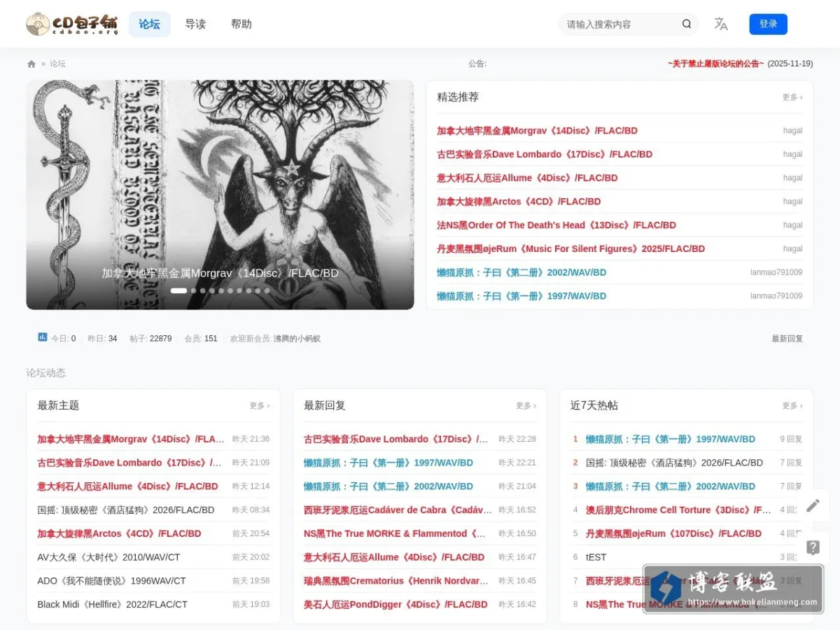Open latest topic AV大久保《大时代》2010/WAV/CT
Viewport: 840px width, 630px height.
click(x=108, y=557)
